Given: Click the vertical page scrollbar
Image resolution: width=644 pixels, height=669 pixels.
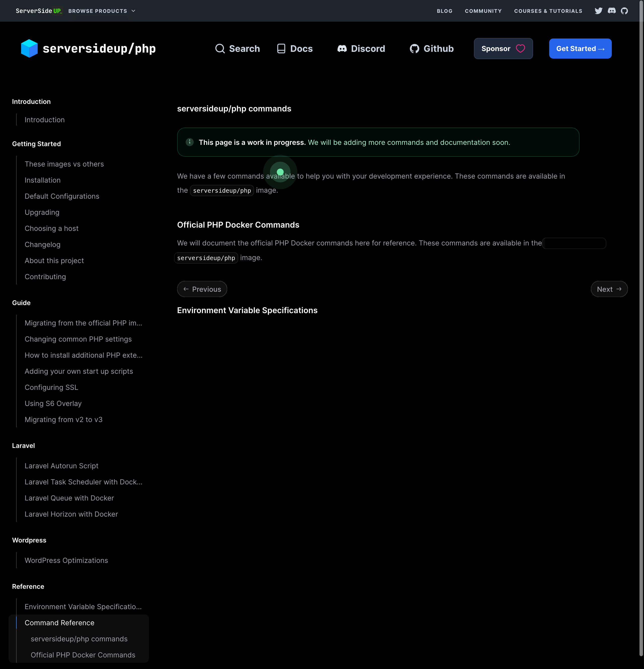Looking at the screenshot, I should pyautogui.click(x=641, y=328).
